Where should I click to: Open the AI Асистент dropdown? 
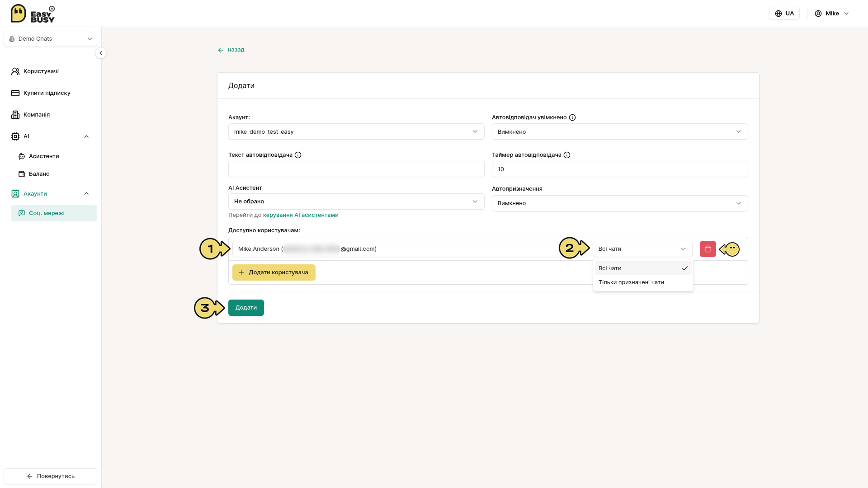point(356,202)
